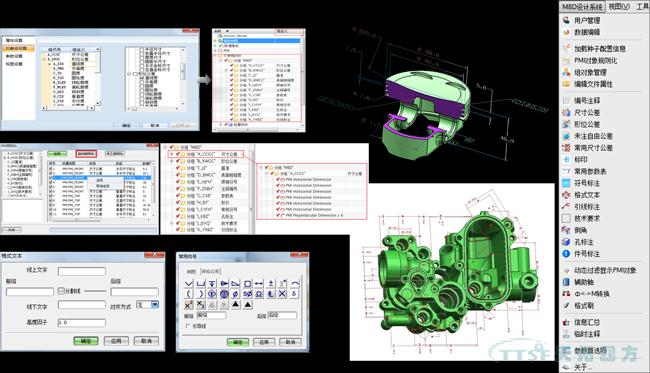This screenshot has width=650, height=373.
Task: Open the MBD设计系统 menu
Action: click(582, 7)
